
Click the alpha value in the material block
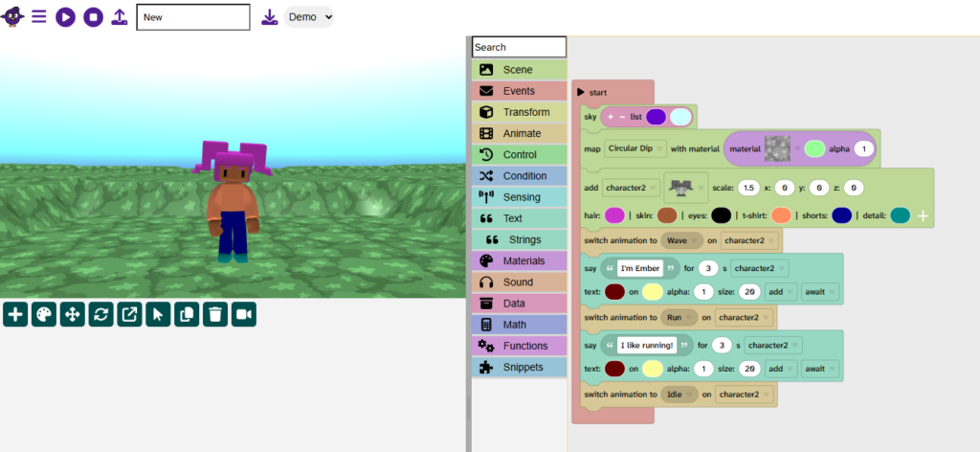coord(863,148)
